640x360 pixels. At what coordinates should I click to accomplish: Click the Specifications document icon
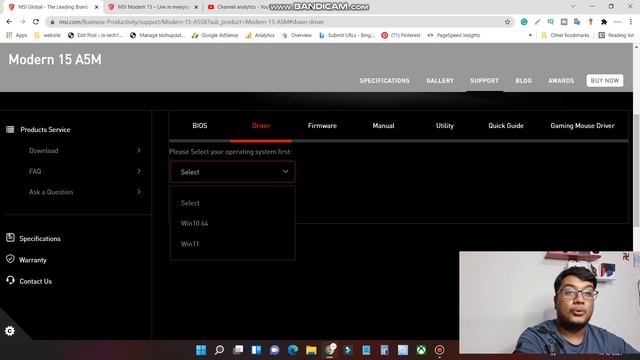(10, 238)
